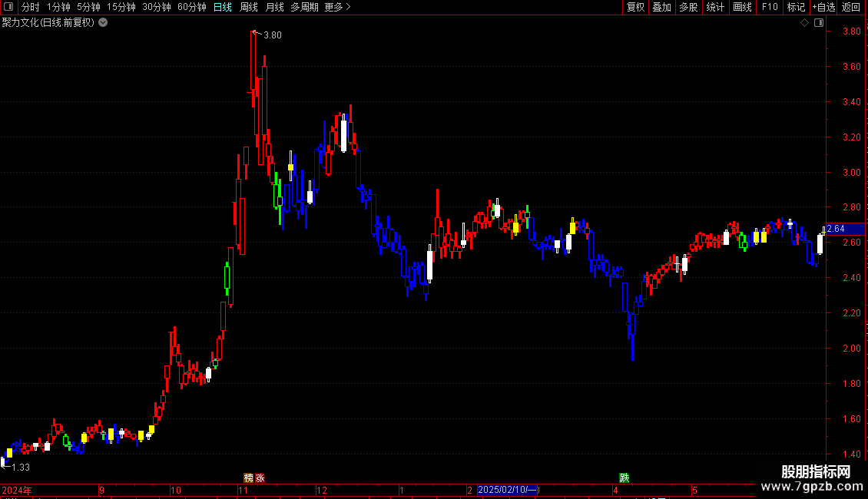Open the 统计 statistics tool

tap(715, 7)
